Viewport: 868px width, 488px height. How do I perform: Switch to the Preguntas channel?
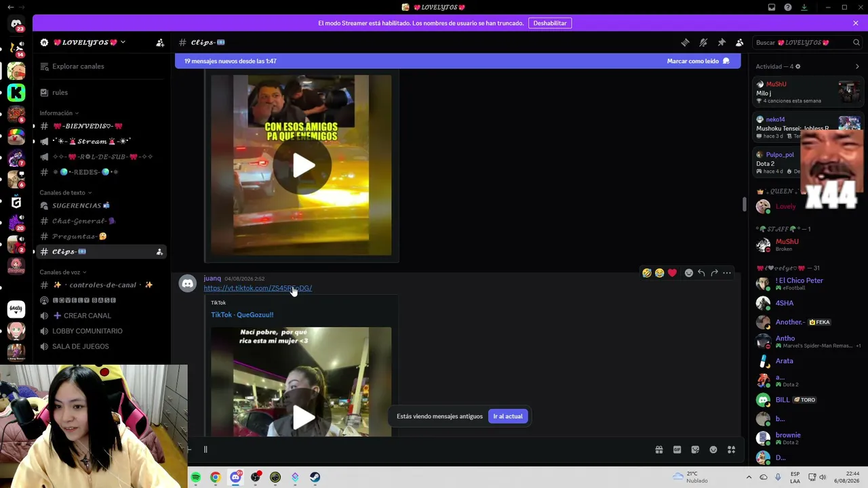(x=102, y=236)
